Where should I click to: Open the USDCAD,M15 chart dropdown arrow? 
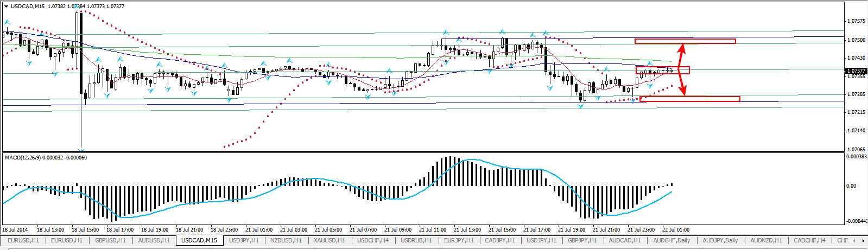pos(7,7)
